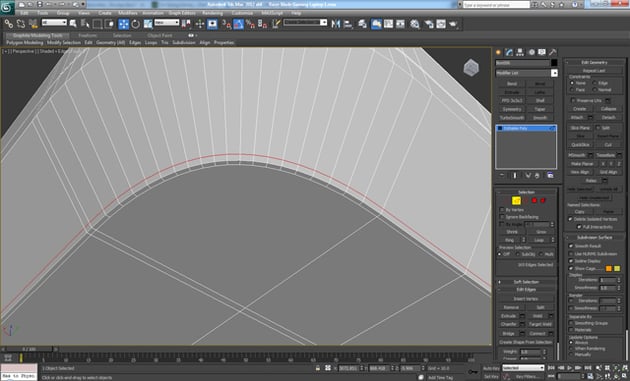The height and width of the screenshot is (381, 630).
Task: Click the Mirror tool icon
Action: [x=335, y=24]
